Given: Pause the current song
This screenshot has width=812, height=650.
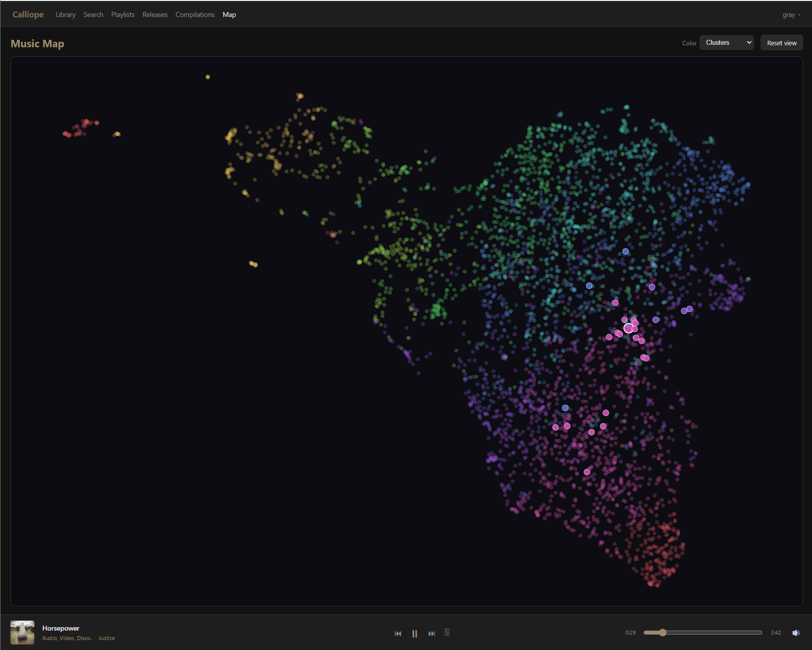Looking at the screenshot, I should point(414,634).
